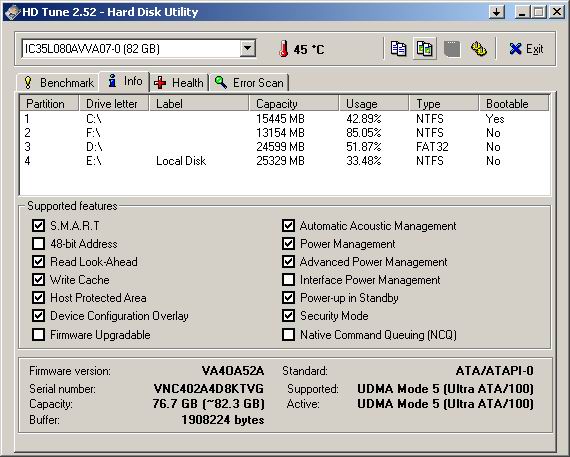Image resolution: width=570 pixels, height=457 pixels.
Task: Click the 45 °C temperature reading
Action: pos(309,49)
